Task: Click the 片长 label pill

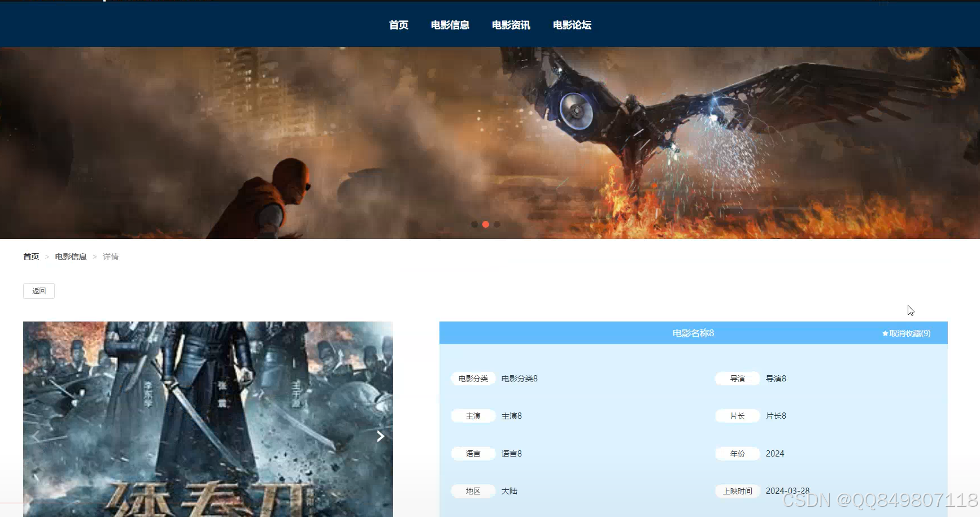Action: pos(738,416)
